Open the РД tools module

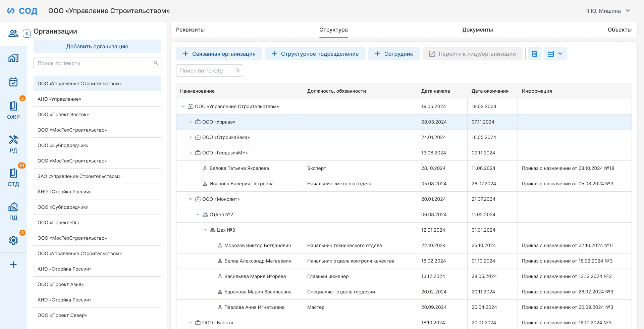(13, 144)
